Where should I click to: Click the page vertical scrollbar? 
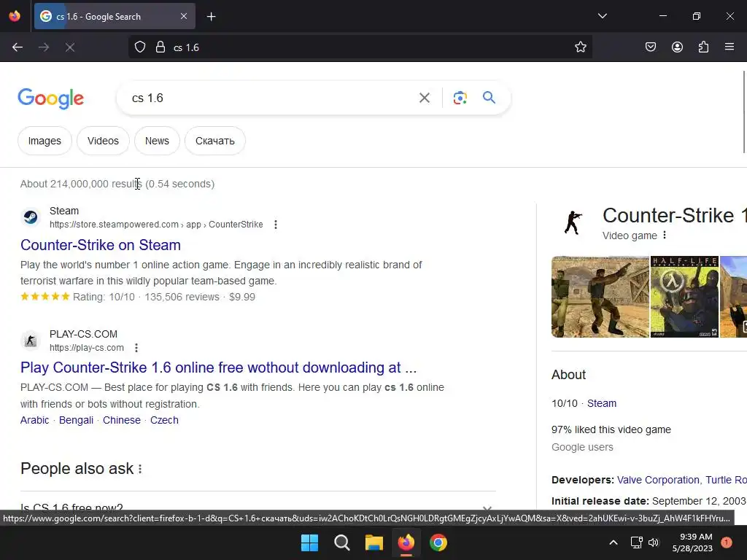click(x=744, y=112)
